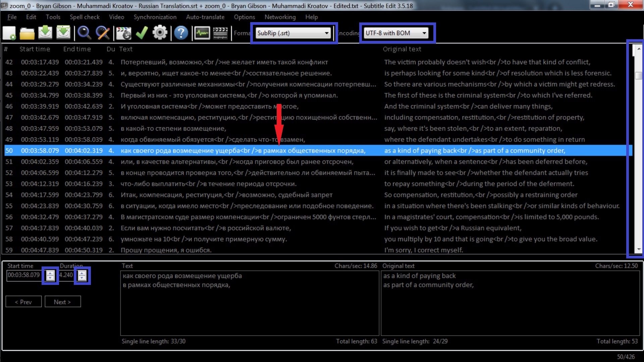Select row 48 starting 00:03:47.959
644x362 pixels.
(318, 128)
